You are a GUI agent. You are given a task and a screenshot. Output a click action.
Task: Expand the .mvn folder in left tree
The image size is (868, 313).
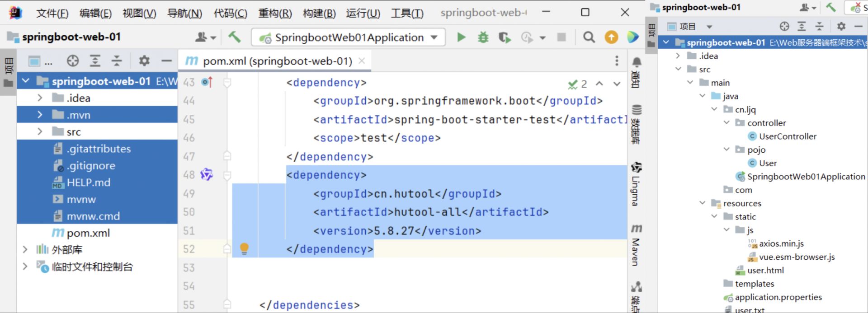(40, 115)
